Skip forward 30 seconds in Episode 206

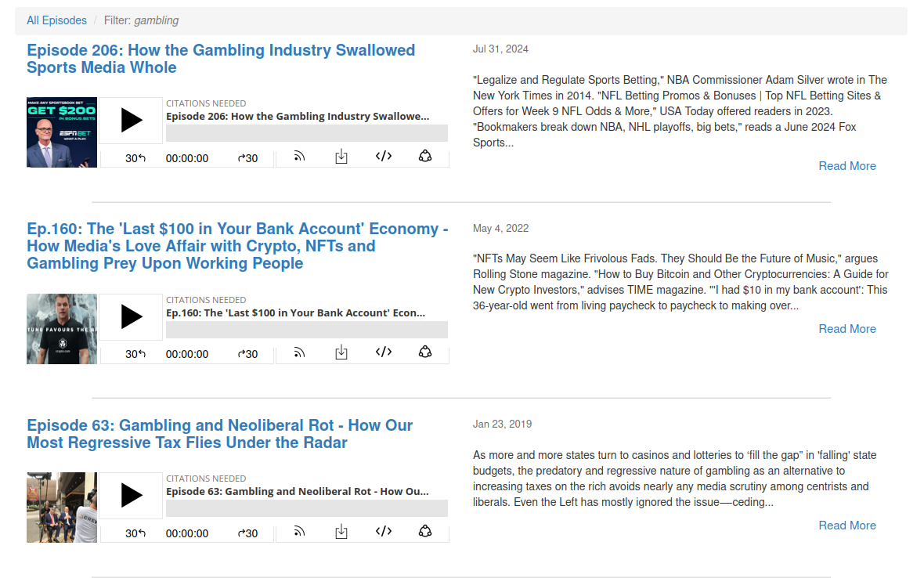pos(247,158)
